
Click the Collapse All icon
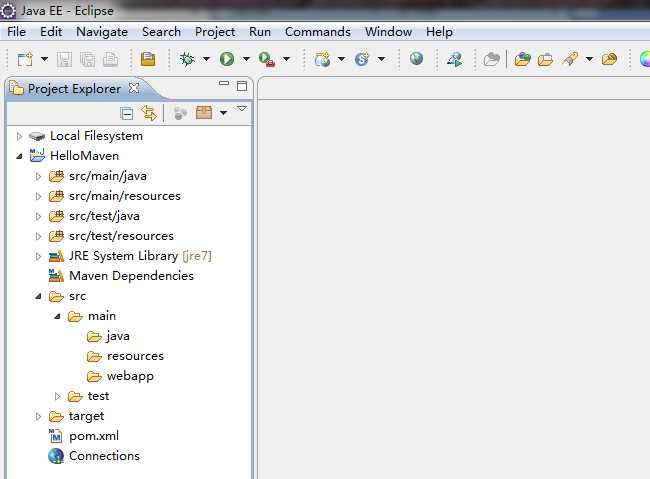[126, 113]
